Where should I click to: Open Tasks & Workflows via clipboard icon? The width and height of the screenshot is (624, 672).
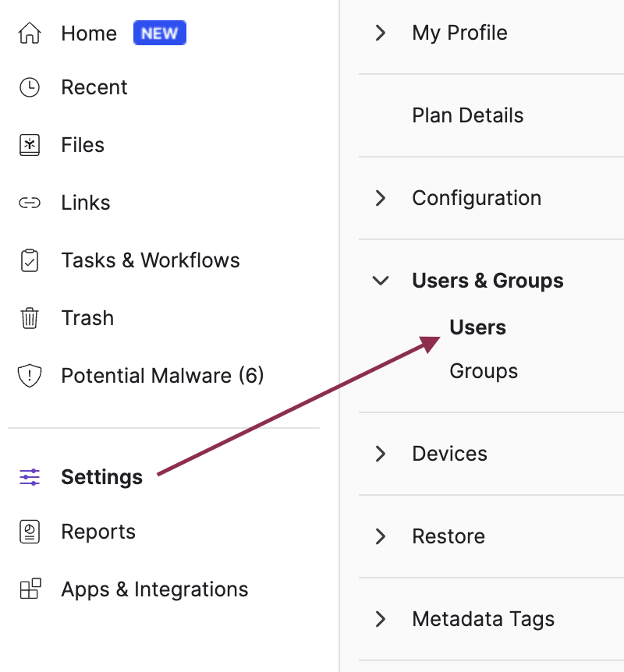[x=29, y=260]
